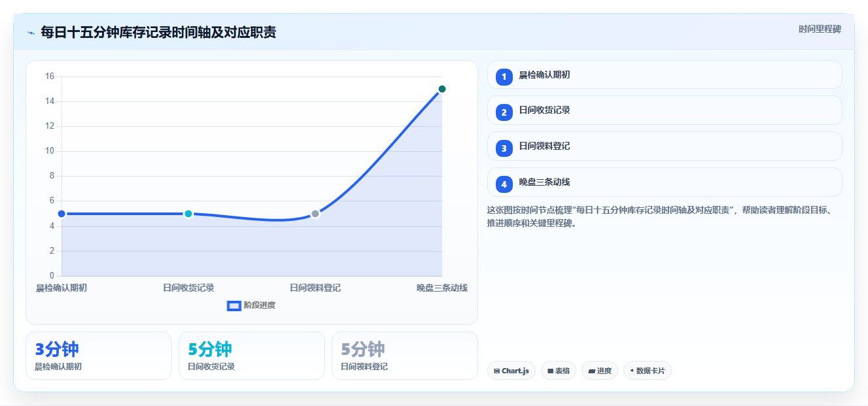This screenshot has height=406, width=868.
Task: Open the 3分钟 晨检确认期初 card
Action: 99,356
